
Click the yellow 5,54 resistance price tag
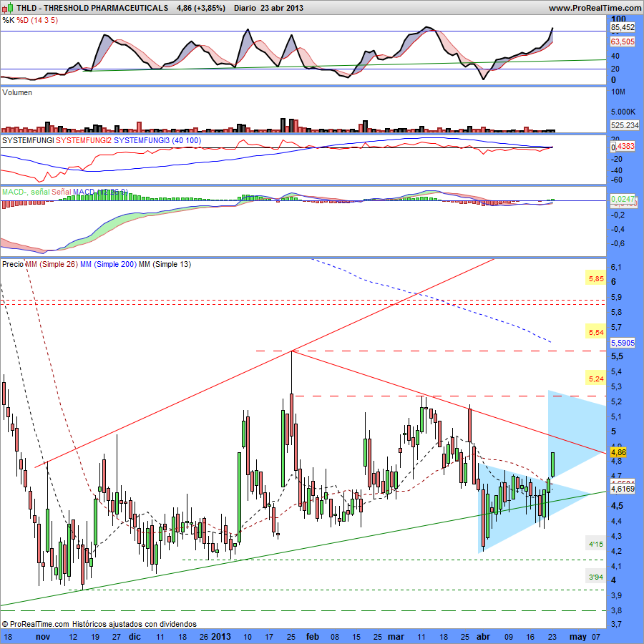tap(596, 332)
